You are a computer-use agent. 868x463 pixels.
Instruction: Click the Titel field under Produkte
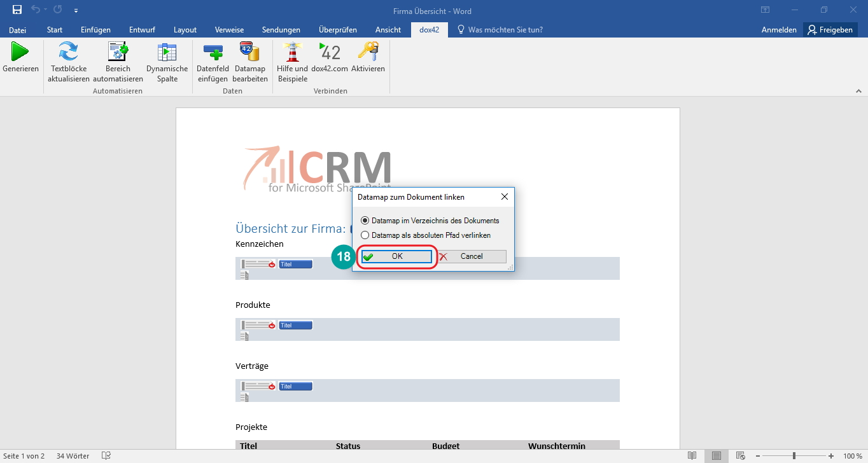(x=295, y=325)
